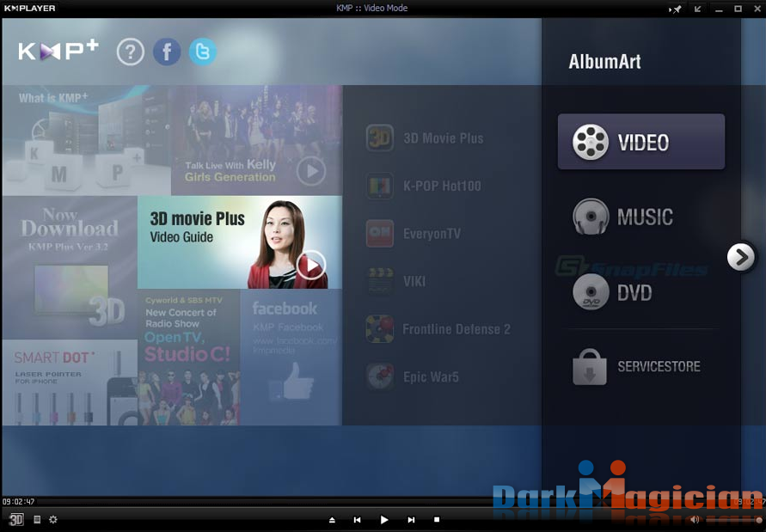Toggle 3D mode button in bottom bar

[16, 519]
